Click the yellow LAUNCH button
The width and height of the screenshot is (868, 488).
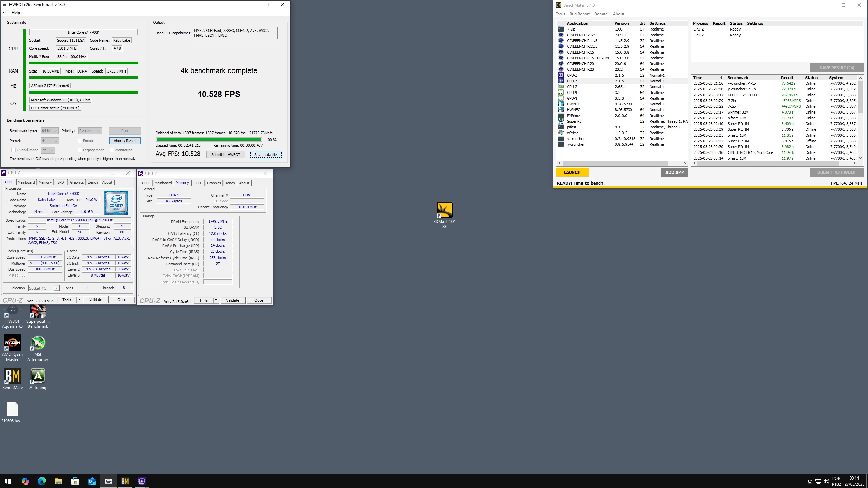(572, 172)
